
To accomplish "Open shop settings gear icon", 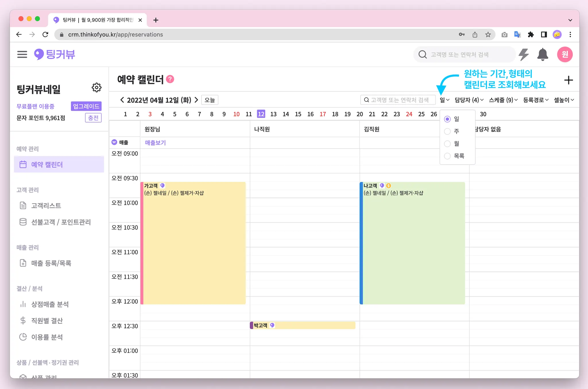I will coord(96,87).
